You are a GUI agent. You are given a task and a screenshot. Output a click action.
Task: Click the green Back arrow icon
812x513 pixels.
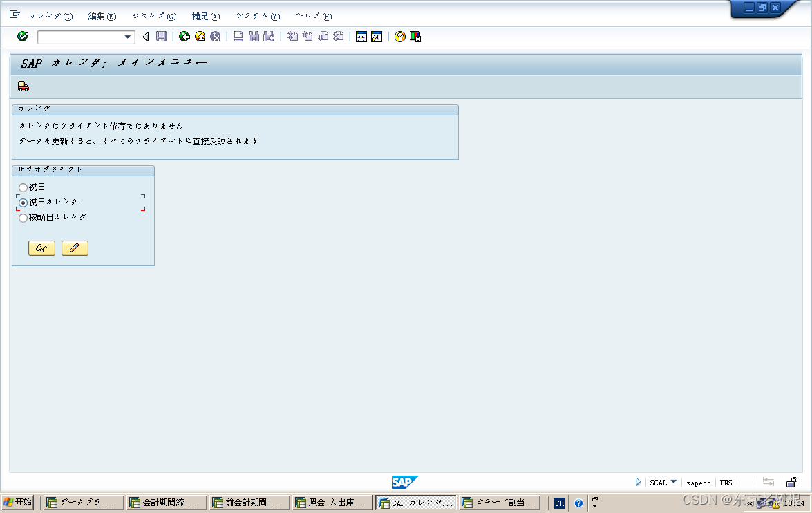click(185, 36)
